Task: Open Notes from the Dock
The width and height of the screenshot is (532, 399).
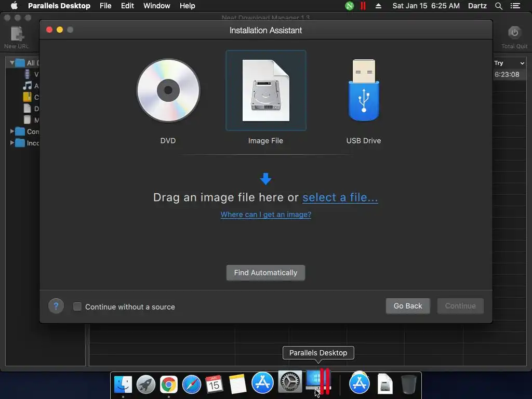Action: (237, 384)
